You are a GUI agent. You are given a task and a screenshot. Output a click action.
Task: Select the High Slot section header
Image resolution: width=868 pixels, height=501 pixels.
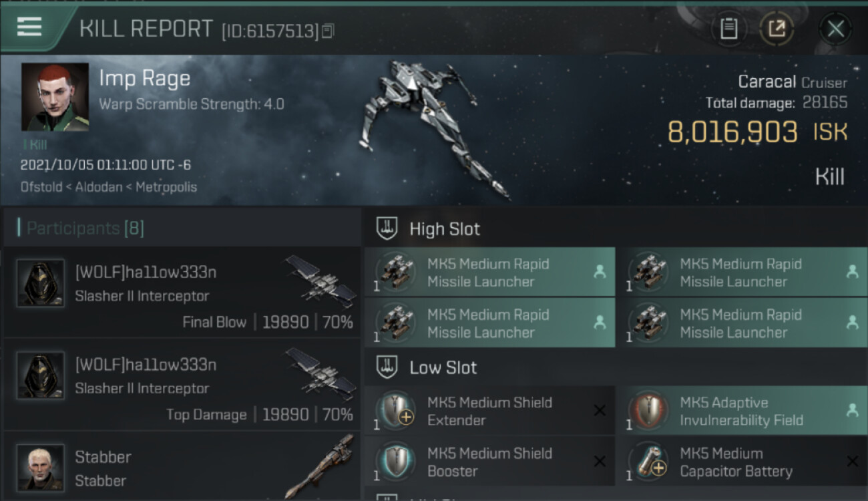click(x=444, y=229)
